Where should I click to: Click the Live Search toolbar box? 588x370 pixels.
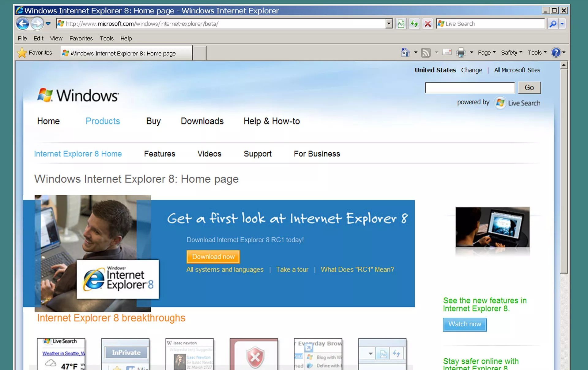tap(491, 24)
